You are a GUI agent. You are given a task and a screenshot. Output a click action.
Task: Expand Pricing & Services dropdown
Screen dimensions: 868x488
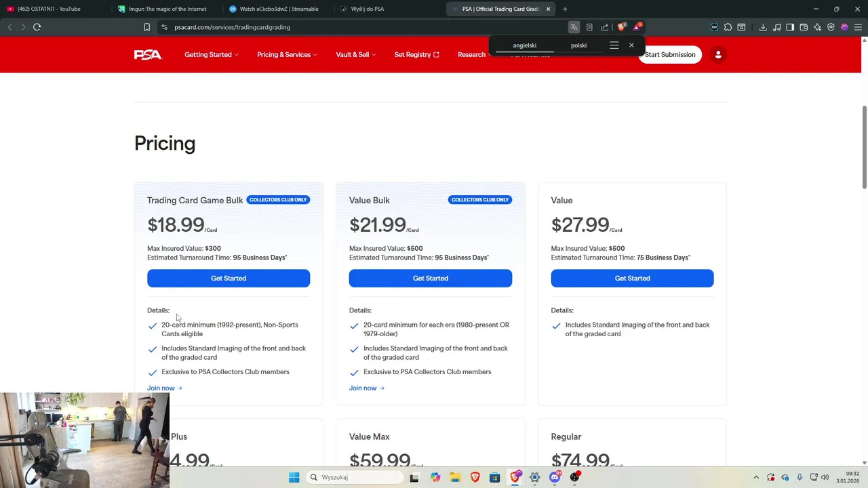click(x=287, y=55)
